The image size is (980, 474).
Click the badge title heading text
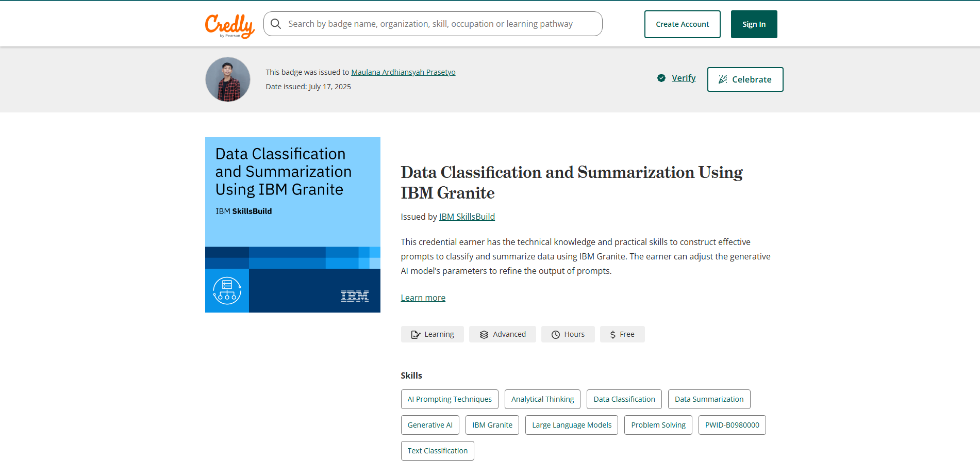pos(572,183)
